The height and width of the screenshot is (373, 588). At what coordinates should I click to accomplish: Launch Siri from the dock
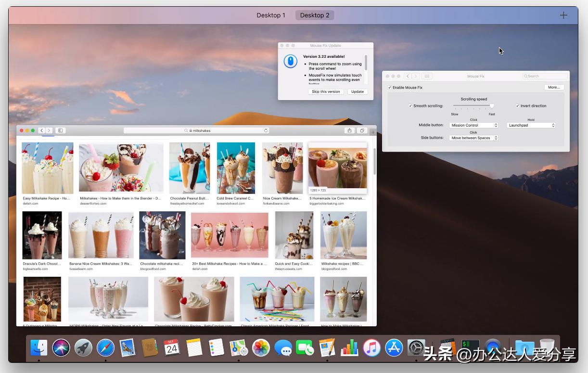point(61,347)
